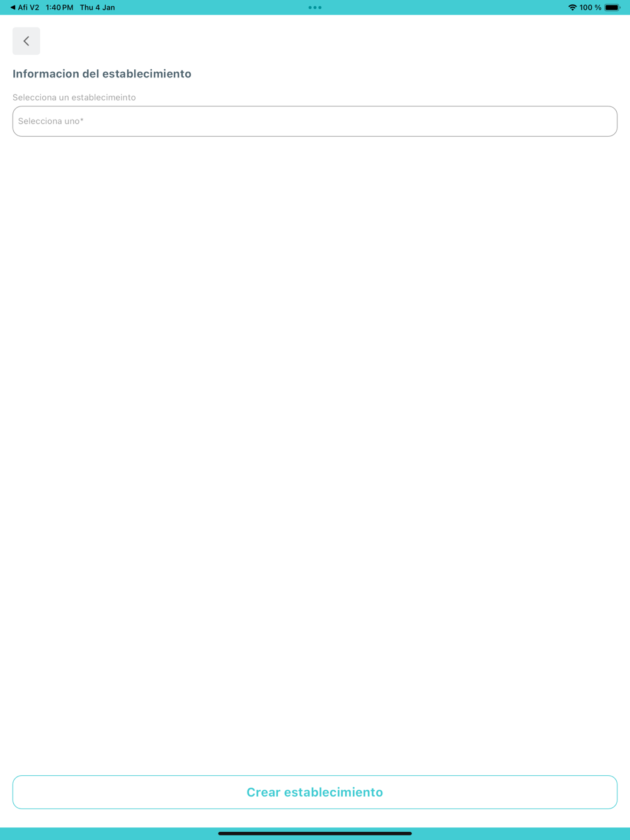Tap the turquoise bar at screen bottom
The width and height of the screenshot is (630, 840).
tap(315, 834)
